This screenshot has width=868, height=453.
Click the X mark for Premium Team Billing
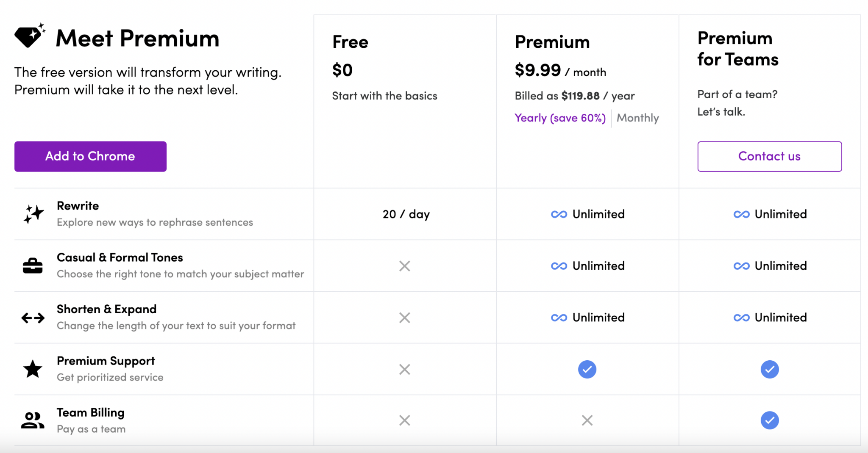point(587,420)
